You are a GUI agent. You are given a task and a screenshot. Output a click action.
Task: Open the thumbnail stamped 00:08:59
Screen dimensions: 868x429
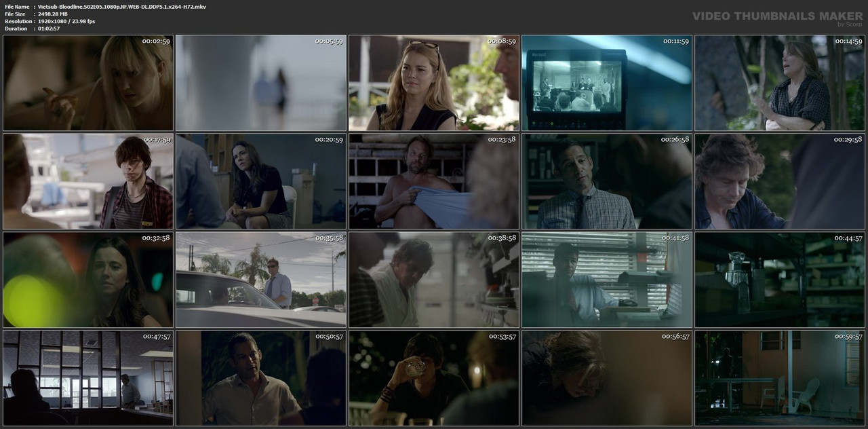click(x=434, y=83)
